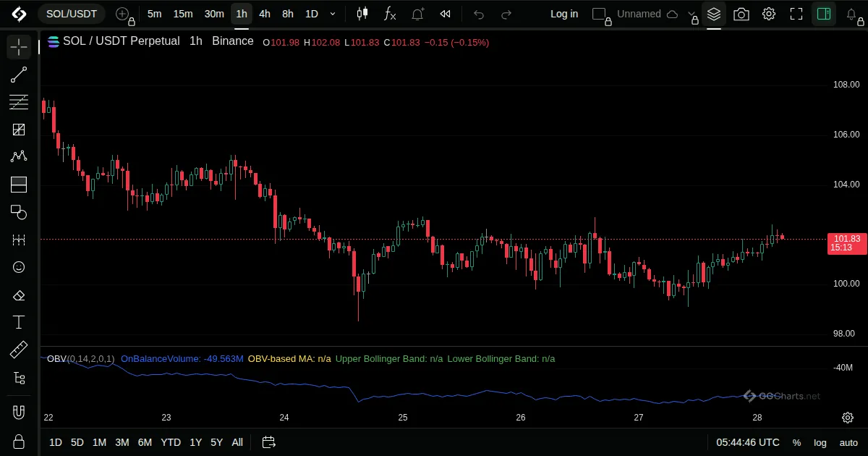868x456 pixels.
Task: Add a compare symbol with plus icon
Action: (x=123, y=14)
